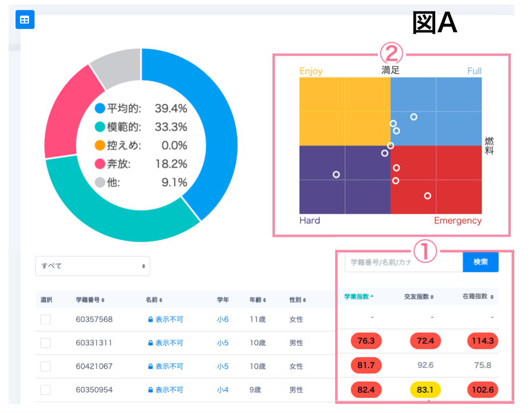Click the red 102.6 score badge
The width and height of the screenshot is (532, 413).
click(x=482, y=390)
